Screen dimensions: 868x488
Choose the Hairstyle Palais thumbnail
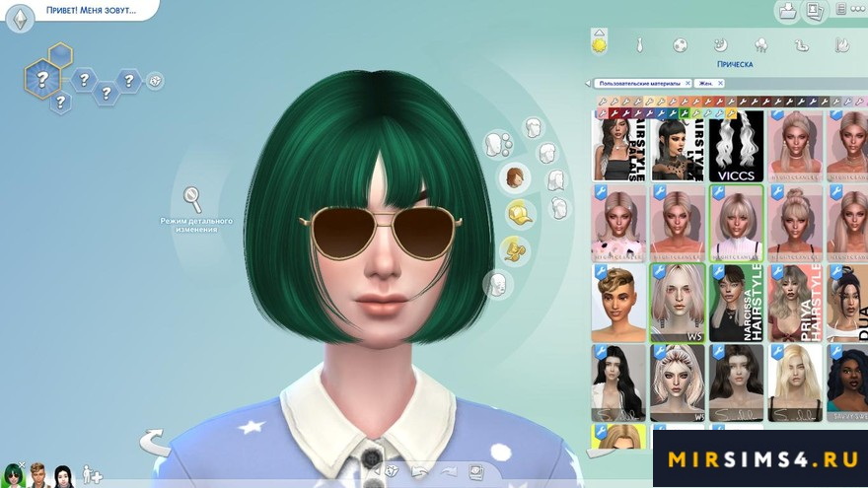(618, 146)
